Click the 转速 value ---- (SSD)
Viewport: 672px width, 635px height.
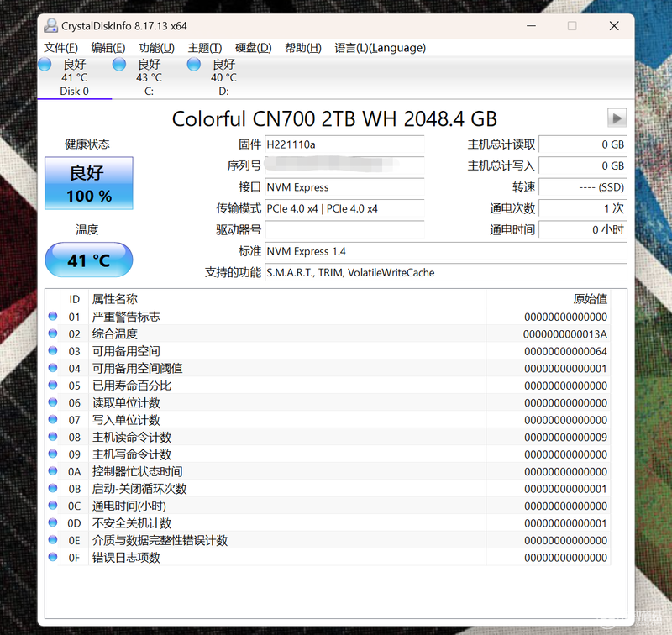583,186
